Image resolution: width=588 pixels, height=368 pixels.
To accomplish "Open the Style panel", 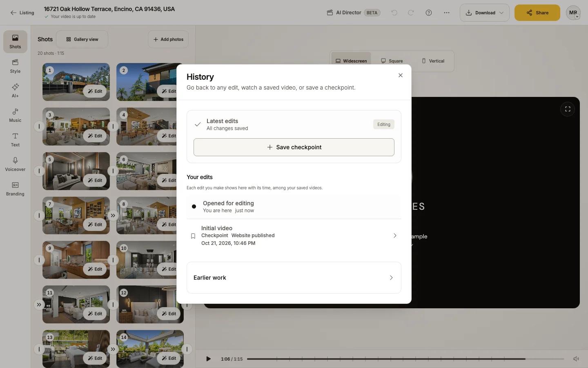I will pyautogui.click(x=15, y=66).
